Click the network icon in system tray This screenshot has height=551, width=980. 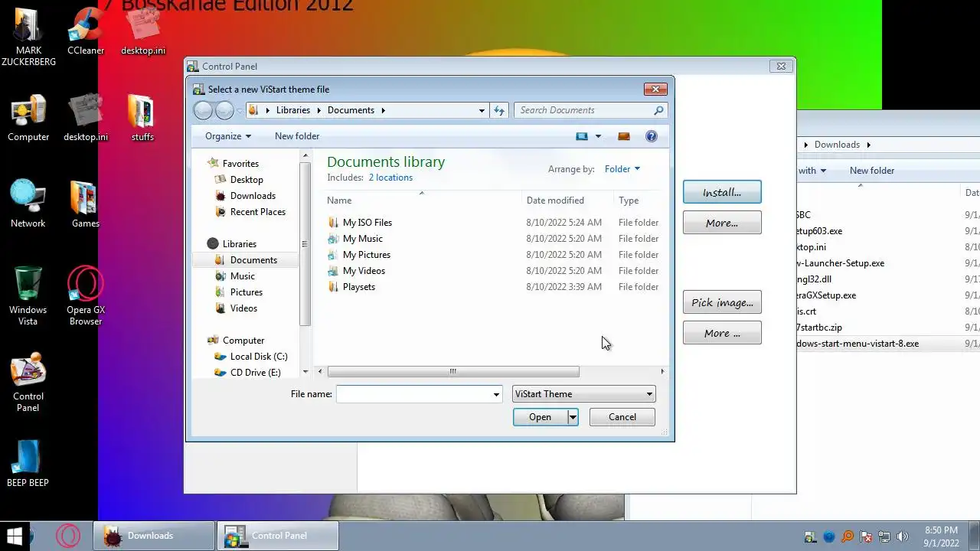(x=884, y=536)
